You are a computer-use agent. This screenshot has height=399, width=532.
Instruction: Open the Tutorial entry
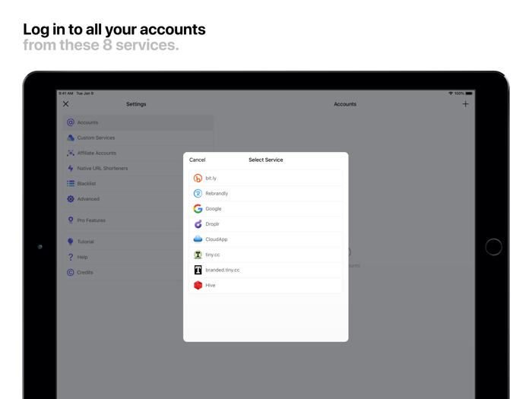click(x=123, y=242)
